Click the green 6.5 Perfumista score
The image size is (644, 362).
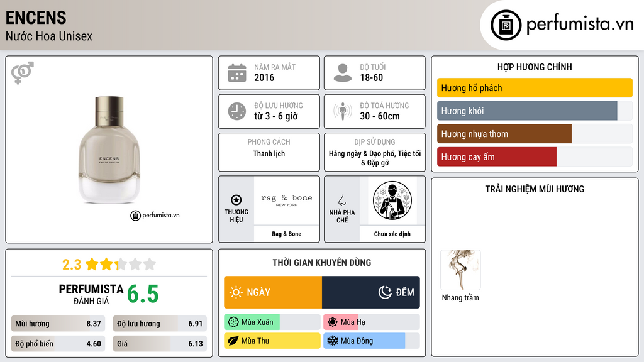pyautogui.click(x=143, y=294)
